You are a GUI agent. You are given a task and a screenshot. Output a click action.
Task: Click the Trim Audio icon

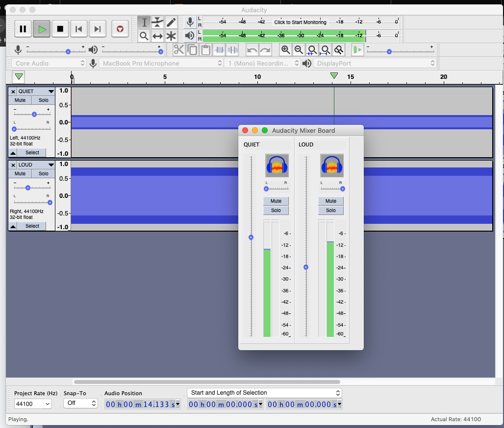(218, 49)
